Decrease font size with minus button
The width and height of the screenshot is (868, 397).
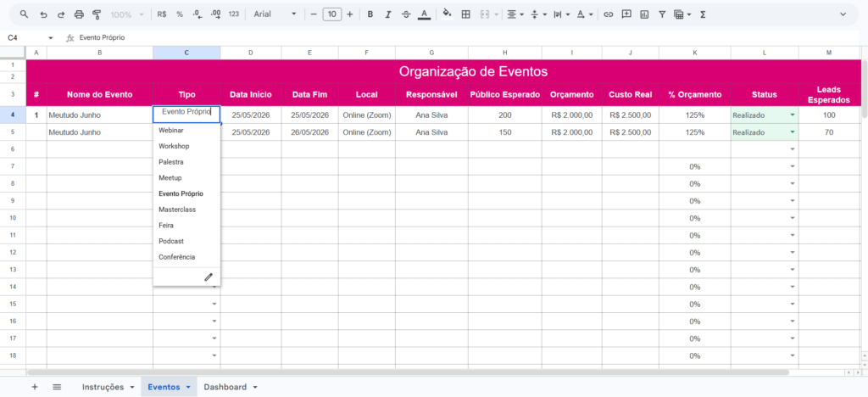(314, 14)
